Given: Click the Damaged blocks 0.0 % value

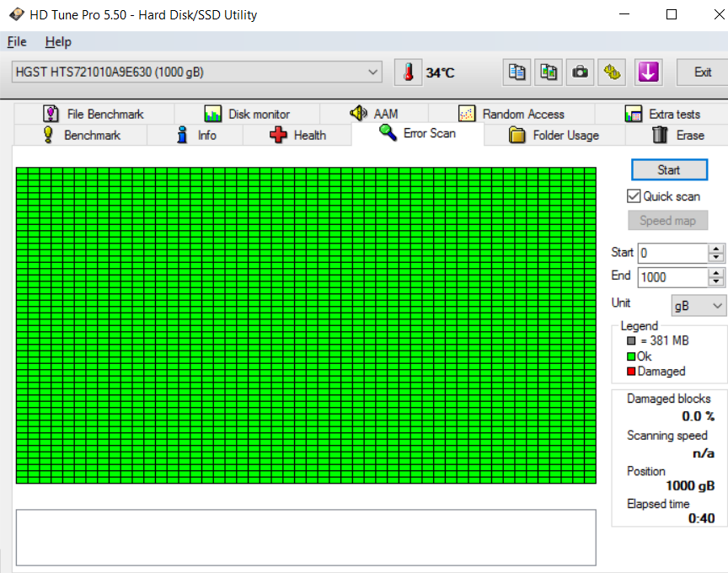Looking at the screenshot, I should 698,416.
